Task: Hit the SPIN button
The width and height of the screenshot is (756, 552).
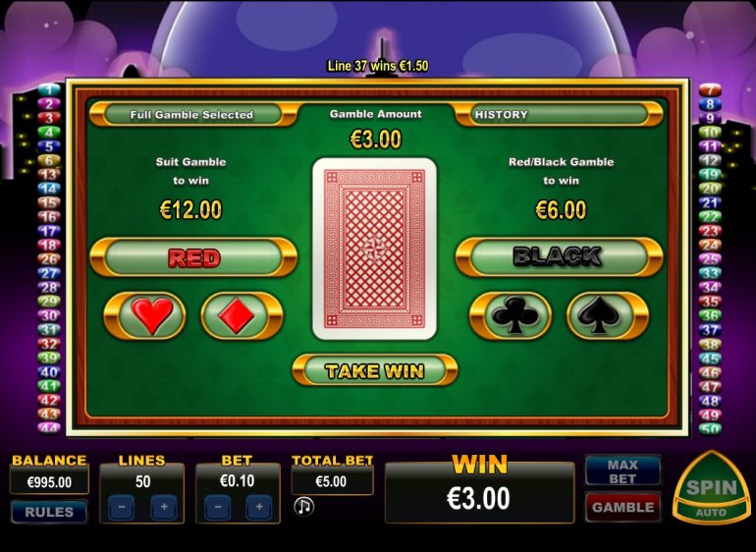Action: click(711, 487)
